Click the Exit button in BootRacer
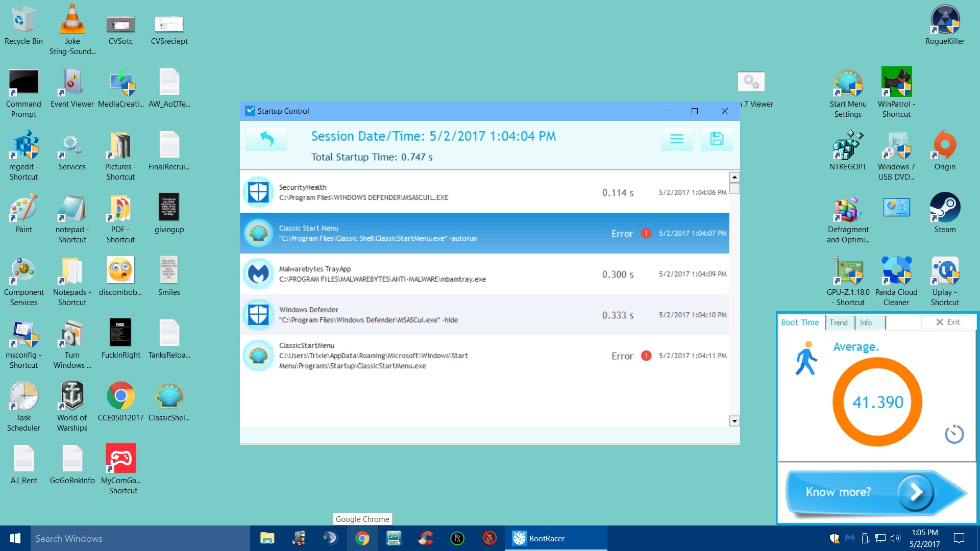980x551 pixels. click(948, 322)
